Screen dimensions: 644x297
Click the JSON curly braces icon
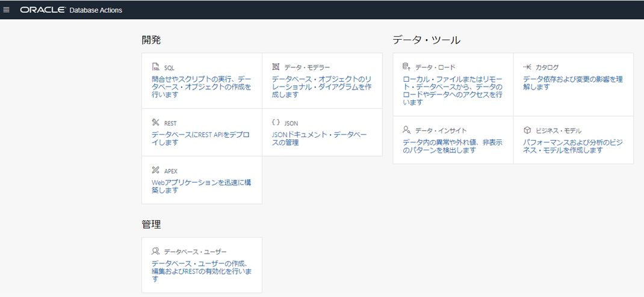click(x=276, y=122)
